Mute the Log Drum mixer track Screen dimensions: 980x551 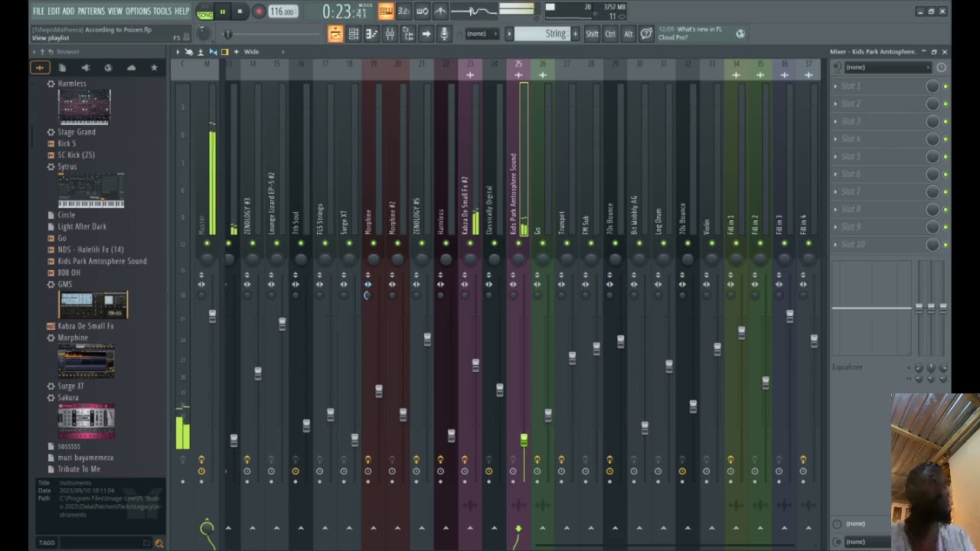tap(663, 243)
